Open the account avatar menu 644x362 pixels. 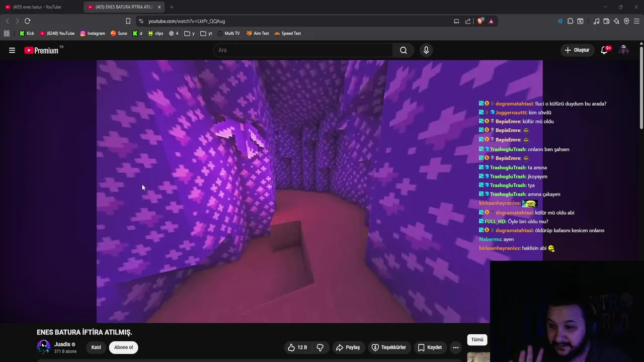624,50
